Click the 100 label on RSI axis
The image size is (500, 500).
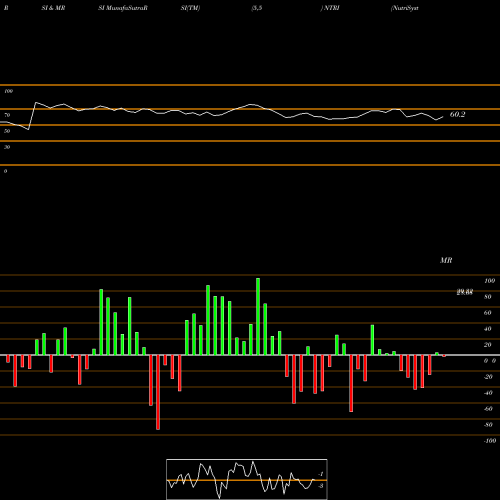pyautogui.click(x=8, y=91)
